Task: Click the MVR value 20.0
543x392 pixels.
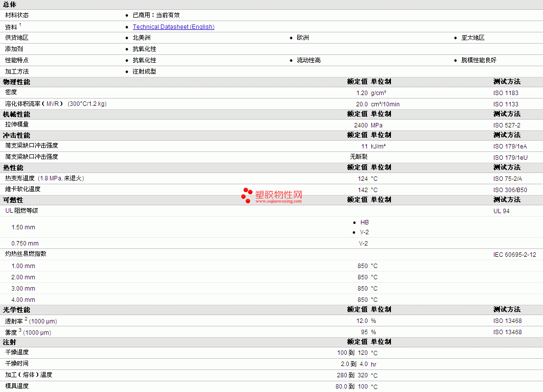Action: tap(362, 104)
